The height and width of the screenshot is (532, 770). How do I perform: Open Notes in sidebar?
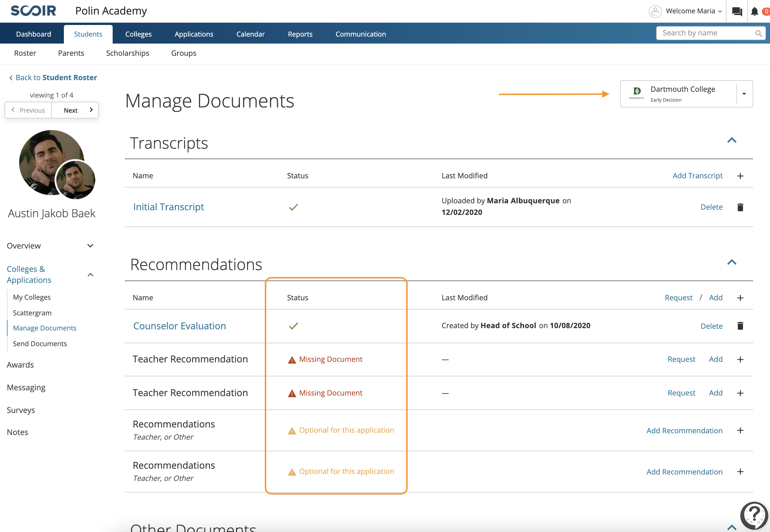coord(17,433)
